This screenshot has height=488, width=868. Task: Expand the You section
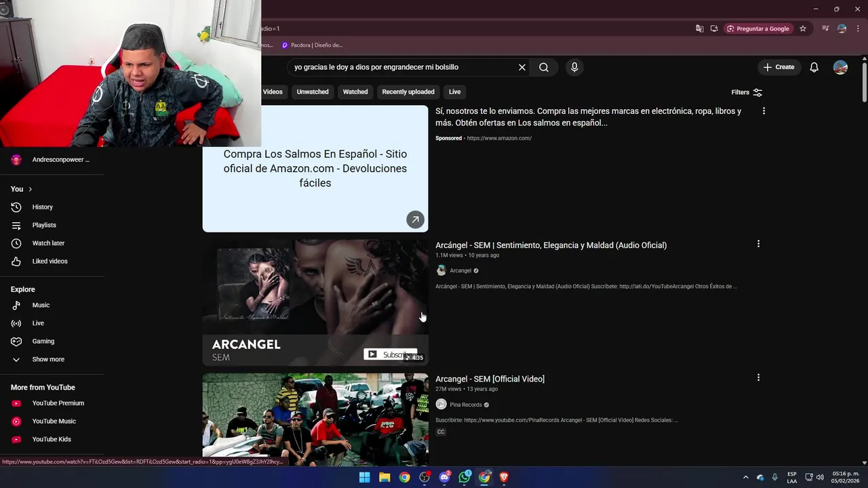(22, 189)
